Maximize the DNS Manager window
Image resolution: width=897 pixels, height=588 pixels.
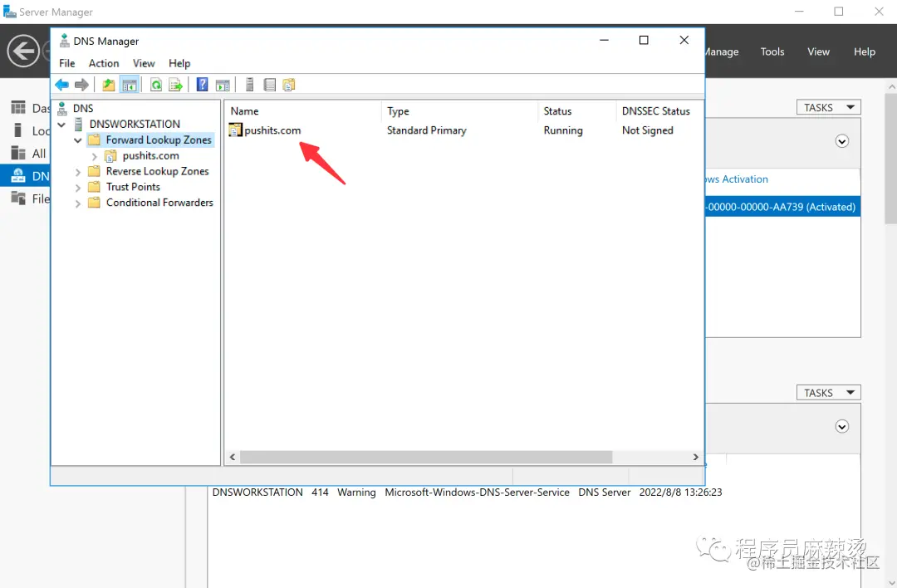coord(644,40)
